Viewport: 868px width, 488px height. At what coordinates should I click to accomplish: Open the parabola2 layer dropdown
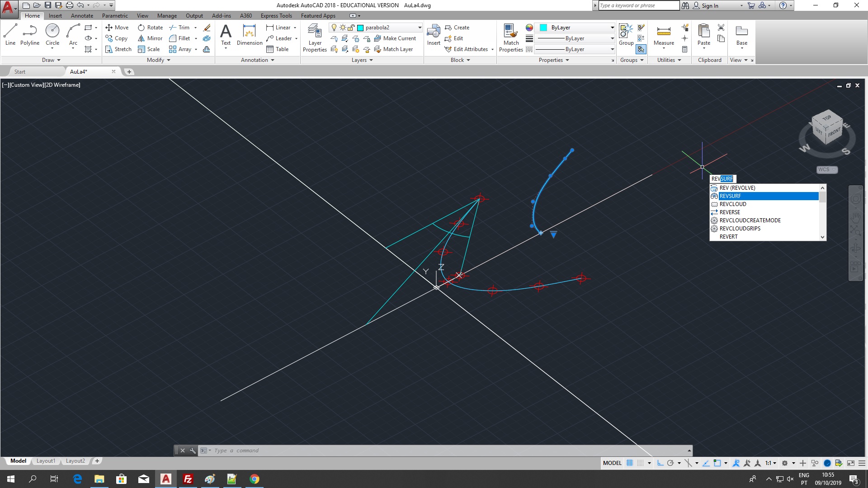click(x=420, y=28)
